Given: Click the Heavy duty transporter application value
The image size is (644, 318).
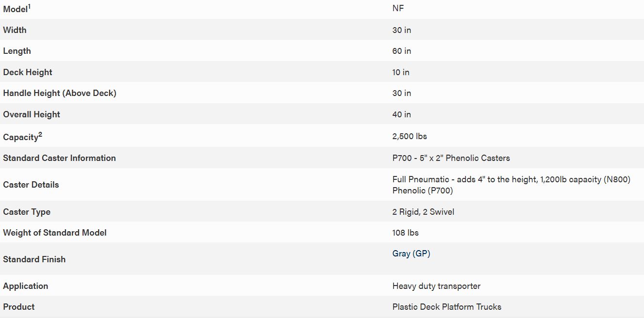Looking at the screenshot, I should click(x=436, y=286).
